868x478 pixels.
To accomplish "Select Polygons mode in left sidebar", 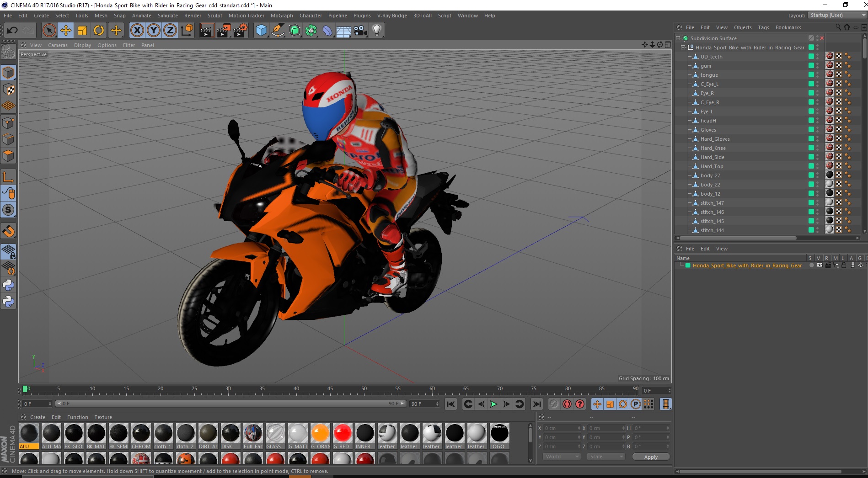I will (x=8, y=156).
